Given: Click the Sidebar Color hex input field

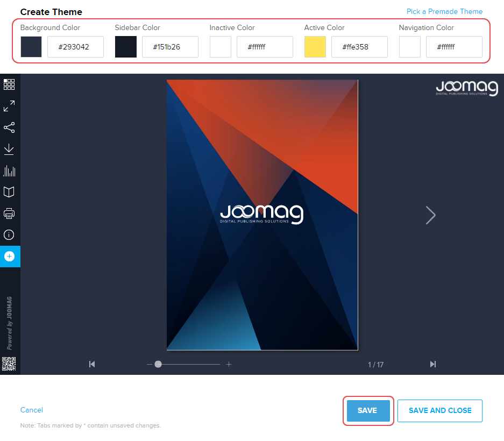Looking at the screenshot, I should (x=170, y=47).
